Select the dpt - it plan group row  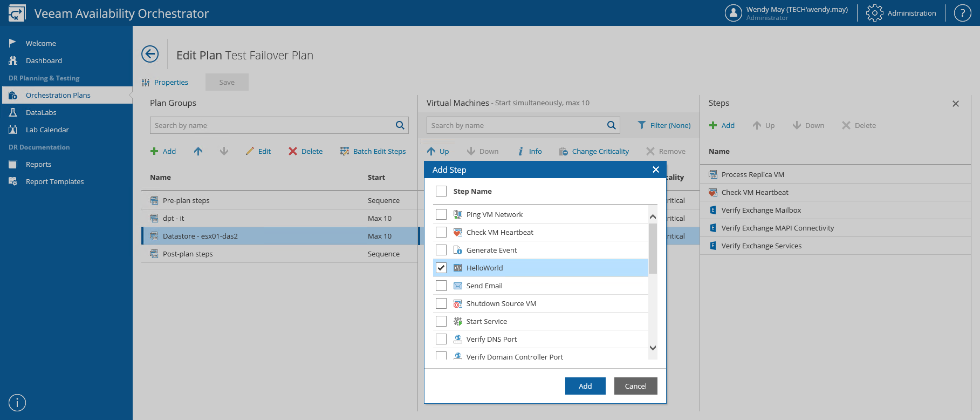pyautogui.click(x=280, y=218)
